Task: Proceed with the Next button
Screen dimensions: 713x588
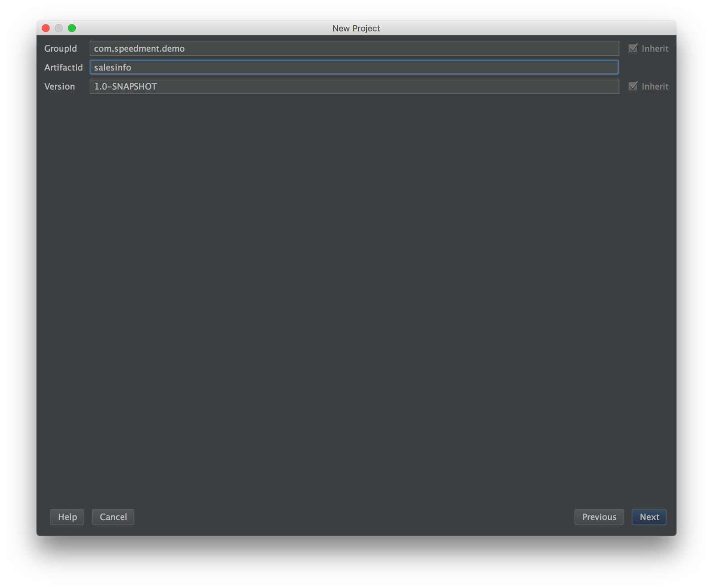Action: pyautogui.click(x=649, y=517)
